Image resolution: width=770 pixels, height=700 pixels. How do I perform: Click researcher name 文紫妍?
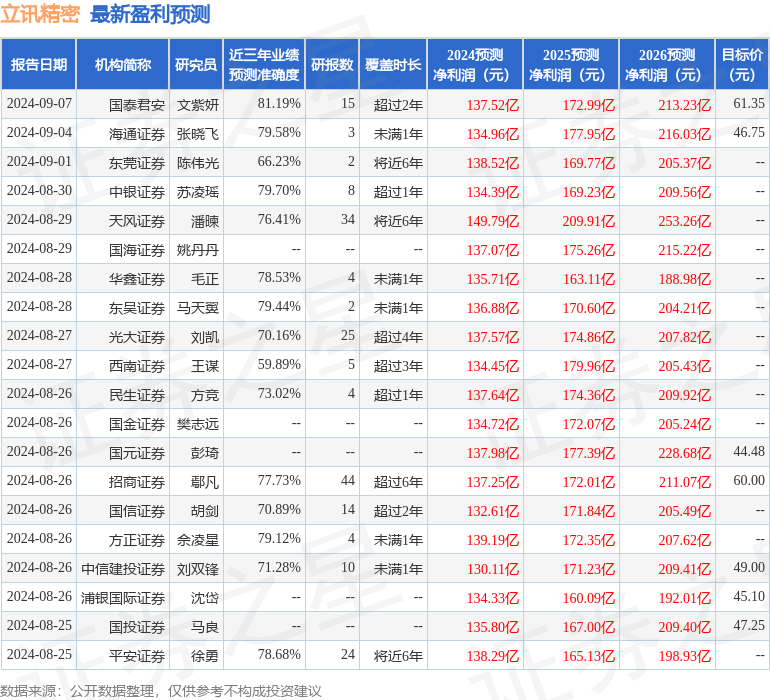pyautogui.click(x=198, y=105)
